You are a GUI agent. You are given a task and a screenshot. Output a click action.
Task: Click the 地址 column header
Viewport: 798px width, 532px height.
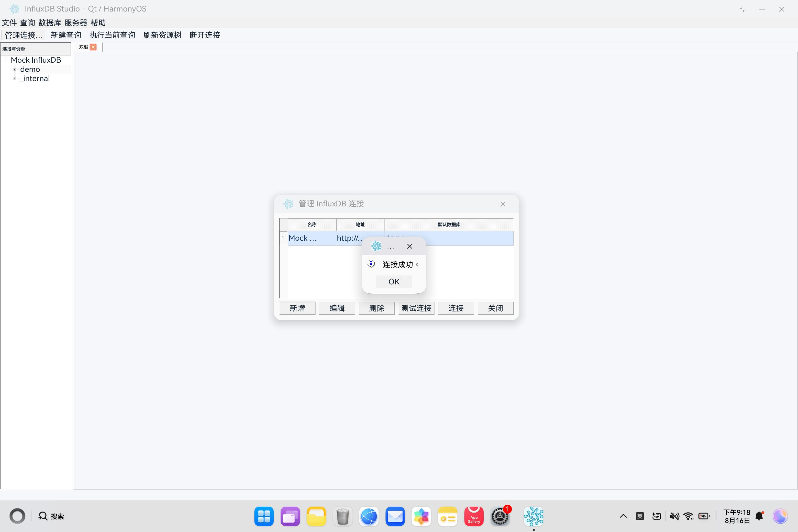tap(360, 225)
